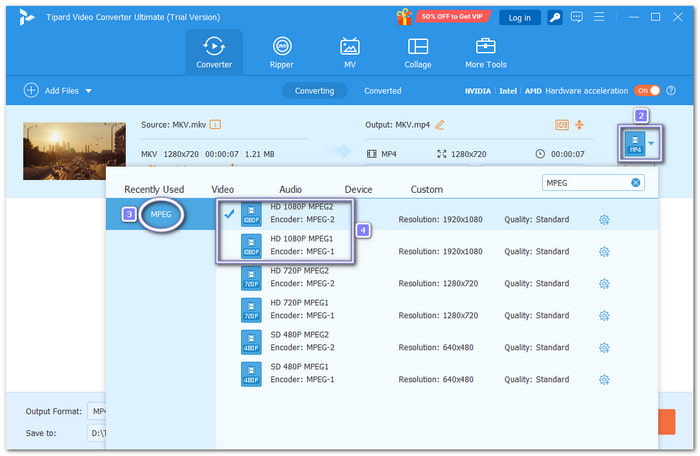Open settings gear for HD 720P MPEG2
The image size is (700, 456).
[x=604, y=283]
